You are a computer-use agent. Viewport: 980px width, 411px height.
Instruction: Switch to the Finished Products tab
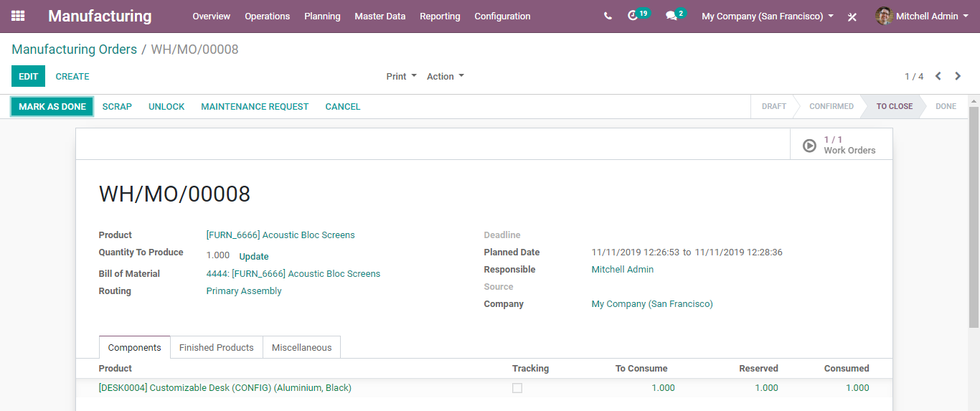click(216, 347)
